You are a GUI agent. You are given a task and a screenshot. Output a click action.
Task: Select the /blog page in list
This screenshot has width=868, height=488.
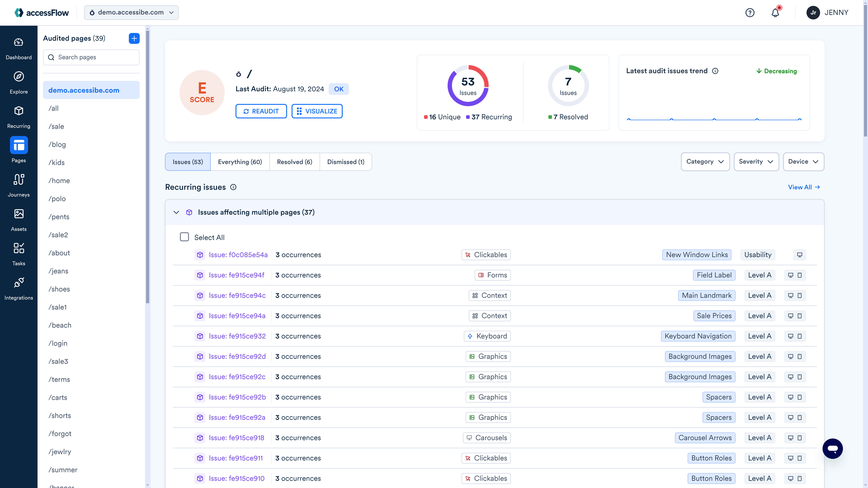tap(91, 144)
